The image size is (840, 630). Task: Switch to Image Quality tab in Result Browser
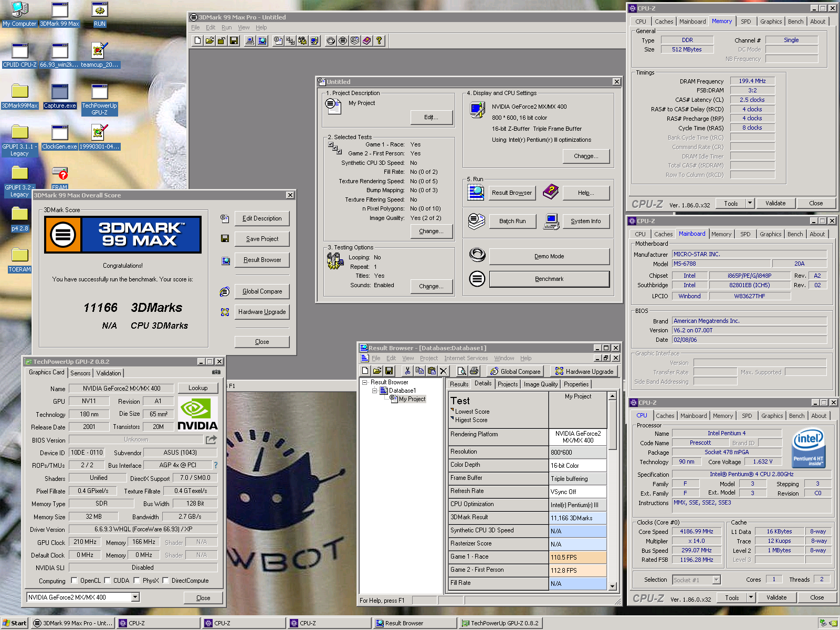[541, 384]
